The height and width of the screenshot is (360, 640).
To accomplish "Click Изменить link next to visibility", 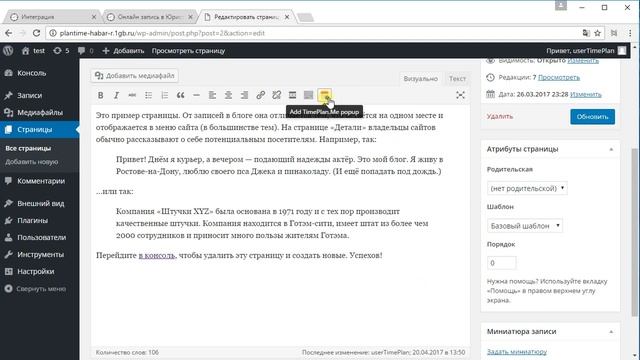I will click(x=583, y=60).
